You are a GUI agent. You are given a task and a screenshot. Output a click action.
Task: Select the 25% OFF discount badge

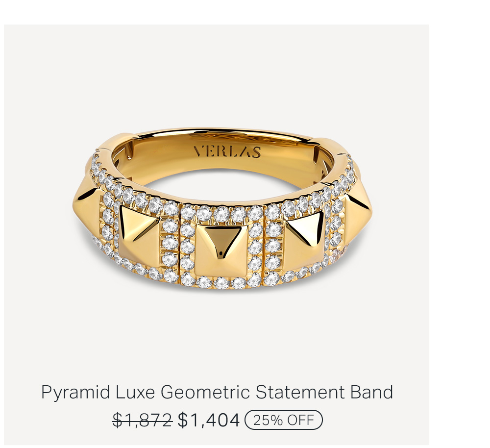coord(283,420)
